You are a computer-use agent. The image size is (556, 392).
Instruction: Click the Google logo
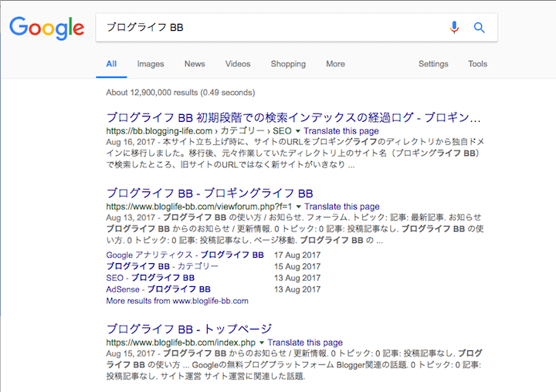47,28
